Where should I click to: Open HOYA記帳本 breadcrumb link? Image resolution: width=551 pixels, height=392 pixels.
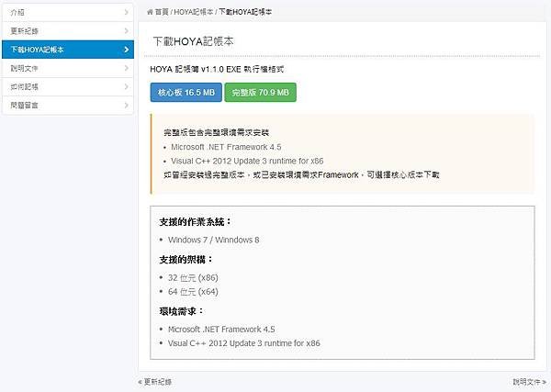193,12
